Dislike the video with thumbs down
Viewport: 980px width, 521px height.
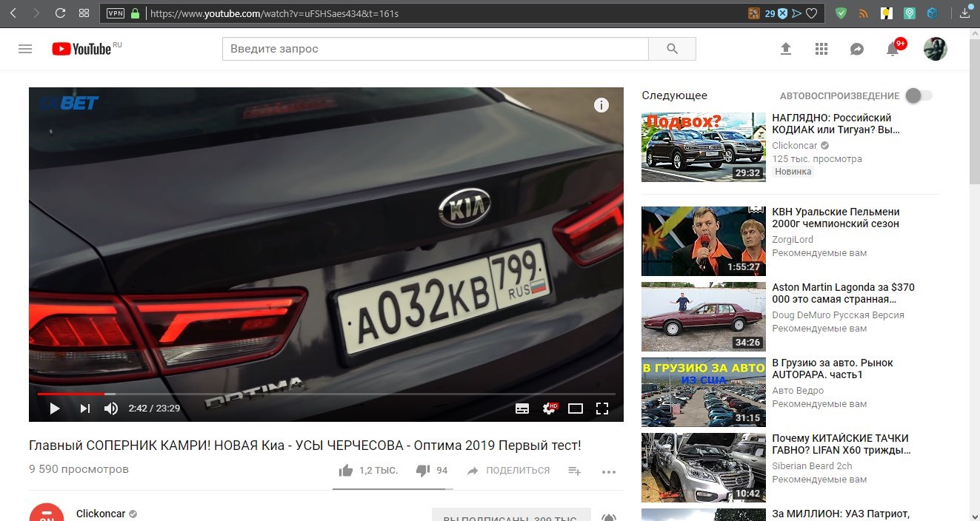point(423,471)
